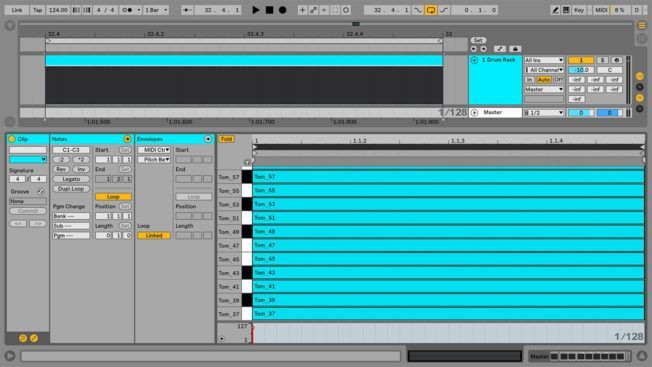Viewport: 652px width, 367px height.
Task: Jump to previous locator arrow
Action: pyautogui.click(x=474, y=49)
